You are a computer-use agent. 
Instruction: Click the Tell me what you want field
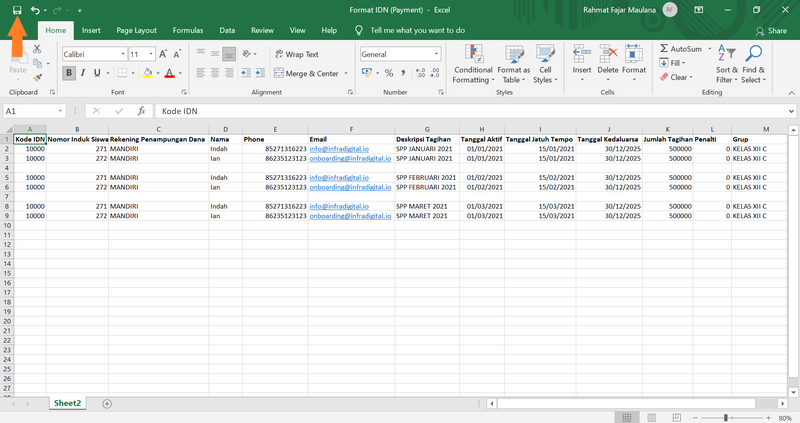[x=417, y=31]
